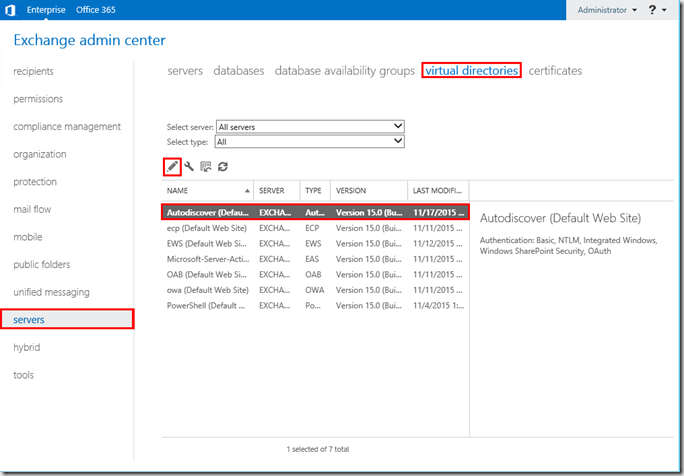Go to database availability groups tab
Image resolution: width=684 pixels, height=476 pixels.
click(x=344, y=71)
